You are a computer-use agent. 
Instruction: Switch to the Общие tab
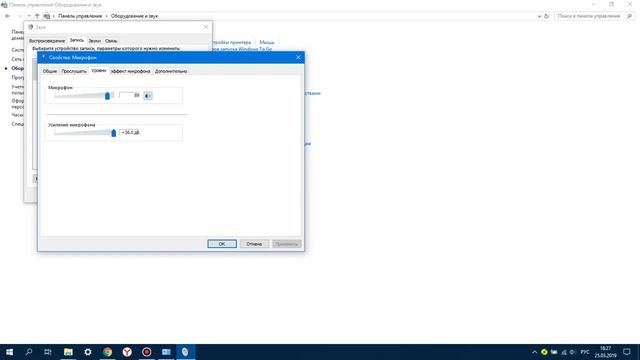pyautogui.click(x=50, y=71)
